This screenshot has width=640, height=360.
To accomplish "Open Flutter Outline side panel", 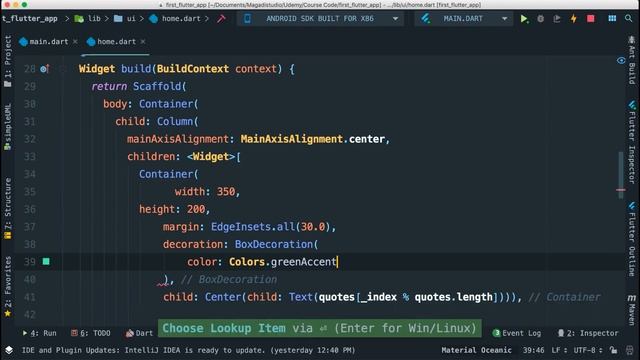I will pos(632,240).
